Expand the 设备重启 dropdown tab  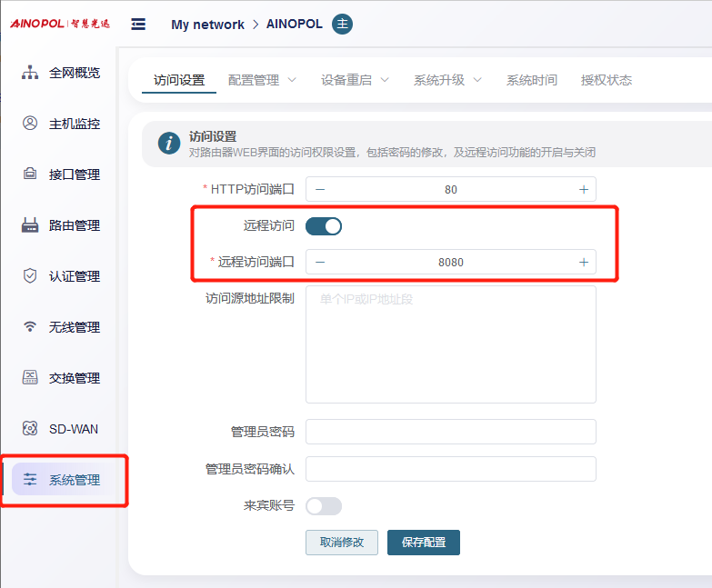coord(355,80)
